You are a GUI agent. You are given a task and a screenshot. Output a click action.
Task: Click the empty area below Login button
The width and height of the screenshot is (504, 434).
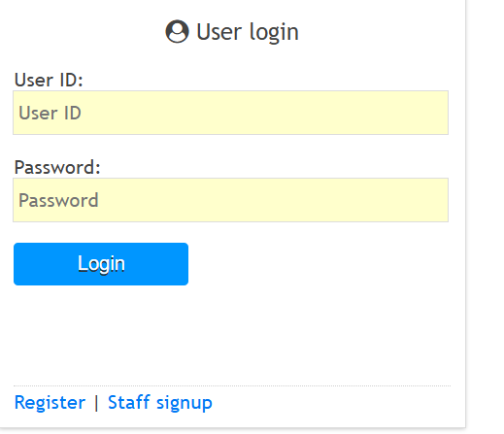click(232, 335)
